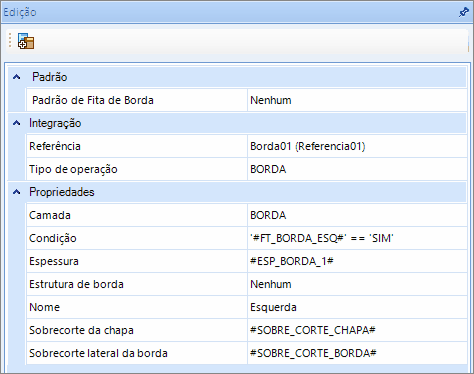Edit the '#FT_BORDA_ESQ#' == 'SIM' condition
474x374 pixels.
(357, 238)
